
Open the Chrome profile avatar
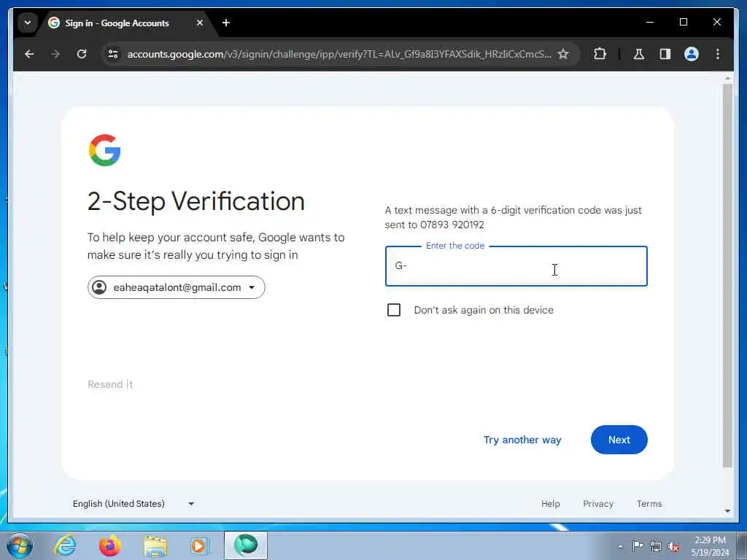(692, 54)
